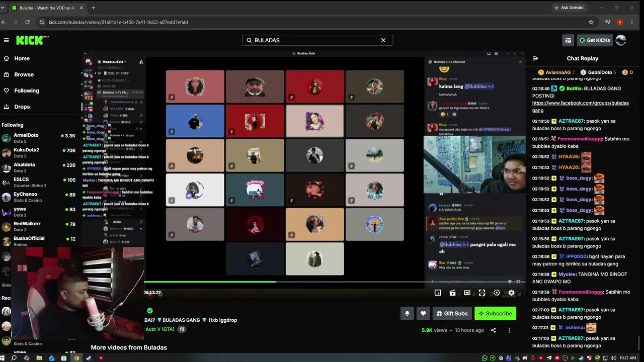Screen dimensions: 644x362
Task: Follow Buladas with the heart button
Action: 423,313
